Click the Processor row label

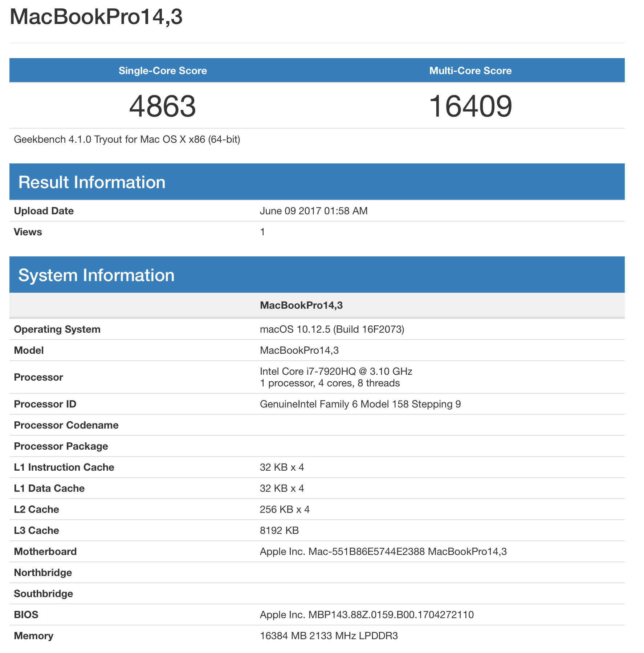tap(38, 377)
